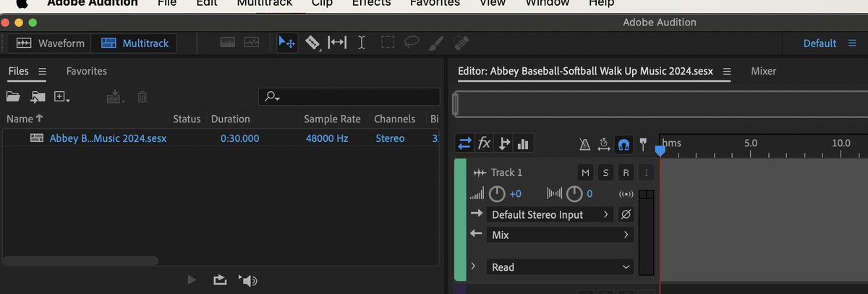Click the Files panel search field

point(349,96)
